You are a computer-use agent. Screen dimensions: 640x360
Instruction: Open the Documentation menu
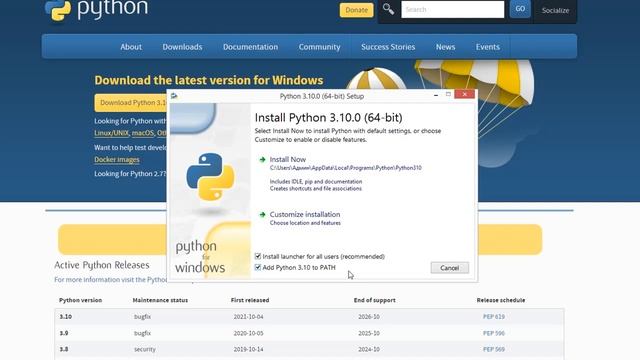click(x=250, y=47)
